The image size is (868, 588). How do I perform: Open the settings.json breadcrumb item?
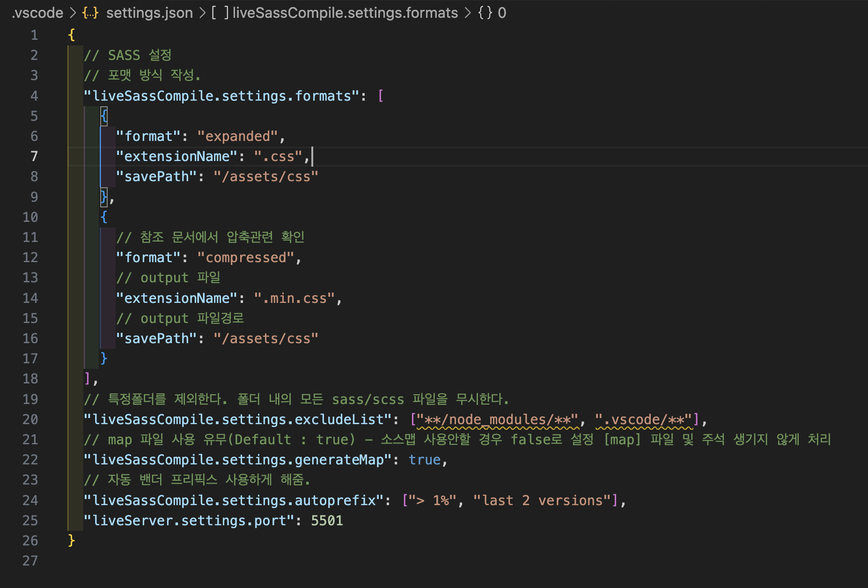tap(149, 13)
